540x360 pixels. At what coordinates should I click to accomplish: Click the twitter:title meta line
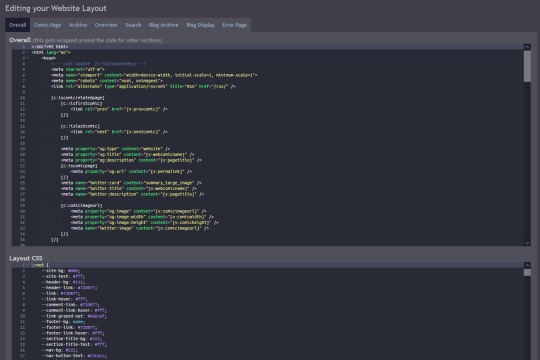click(x=129, y=188)
